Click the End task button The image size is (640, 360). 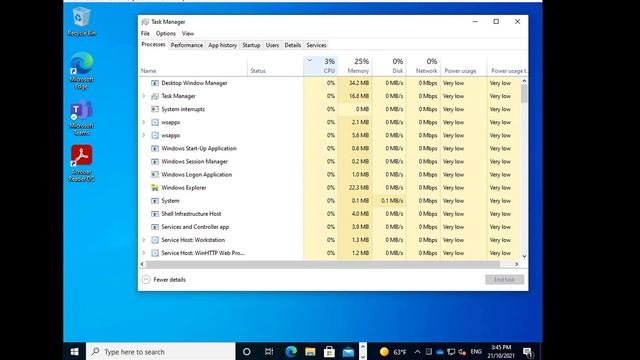(x=504, y=280)
